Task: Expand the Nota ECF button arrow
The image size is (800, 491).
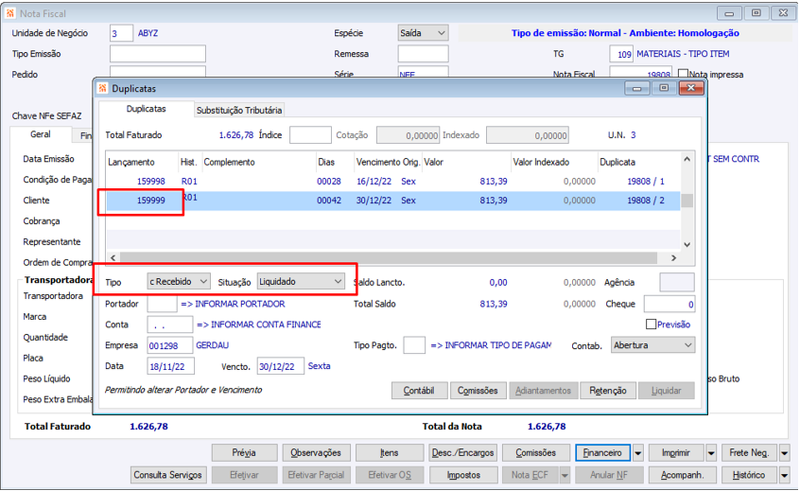Action: [564, 475]
